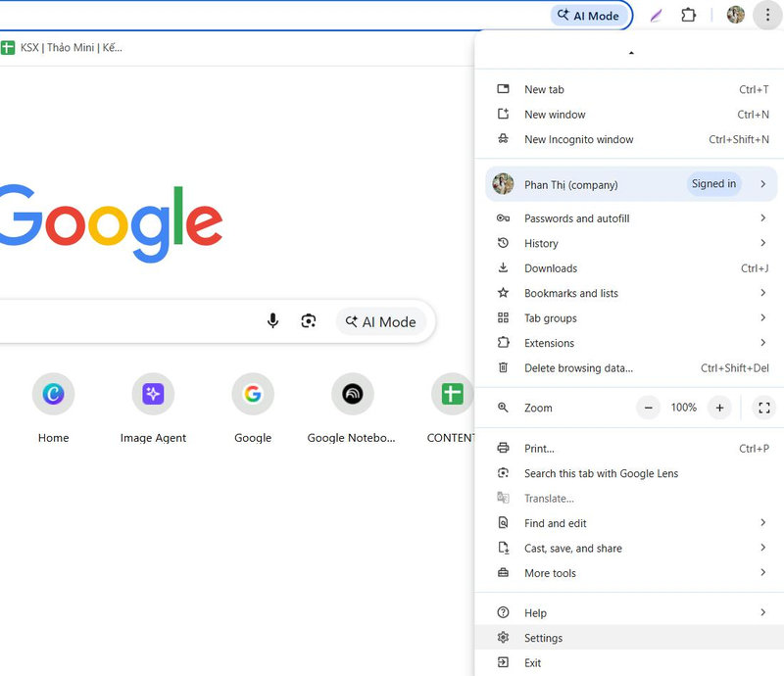The width and height of the screenshot is (784, 676).
Task: Expand Cast, save, and share arrow
Action: pos(763,548)
